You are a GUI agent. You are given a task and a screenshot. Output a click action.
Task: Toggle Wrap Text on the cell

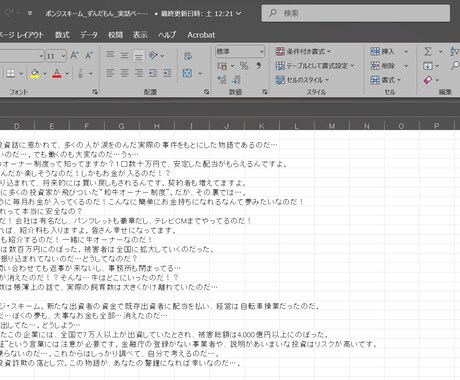click(188, 55)
